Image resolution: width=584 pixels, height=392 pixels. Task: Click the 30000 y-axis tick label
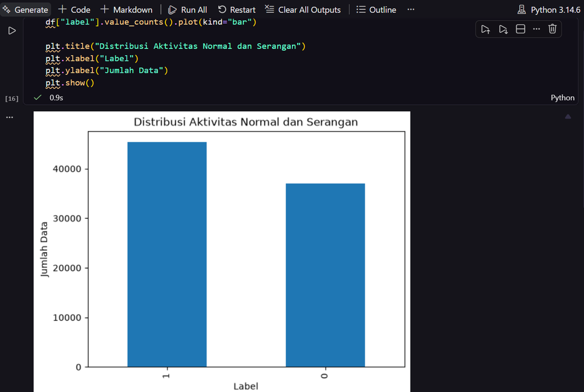click(x=67, y=218)
